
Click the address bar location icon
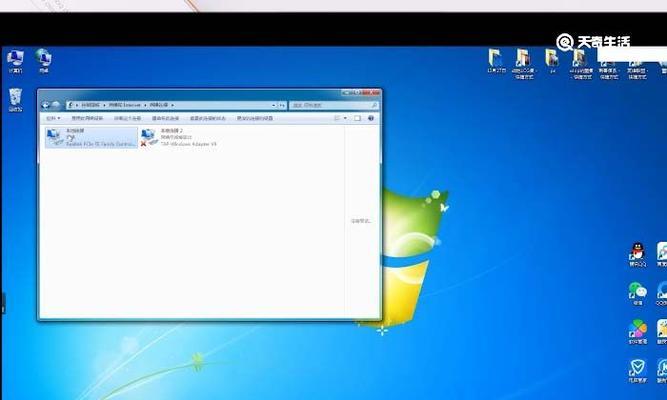click(71, 105)
